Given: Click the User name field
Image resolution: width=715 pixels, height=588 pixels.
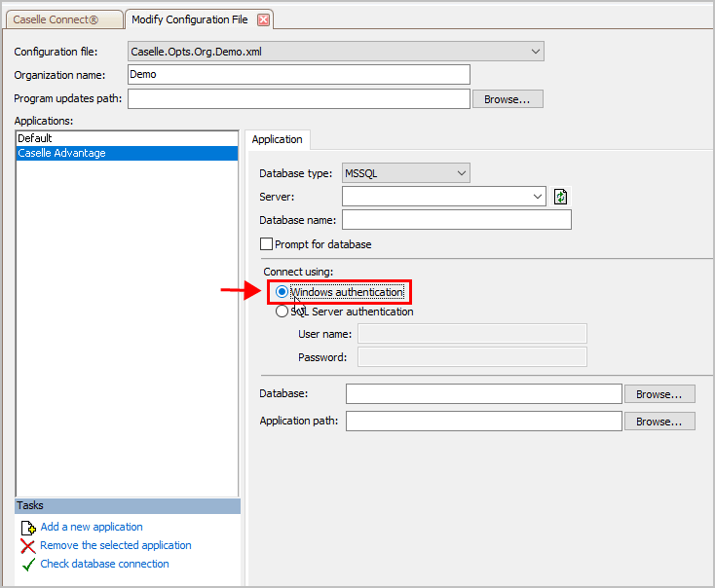Looking at the screenshot, I should (471, 334).
